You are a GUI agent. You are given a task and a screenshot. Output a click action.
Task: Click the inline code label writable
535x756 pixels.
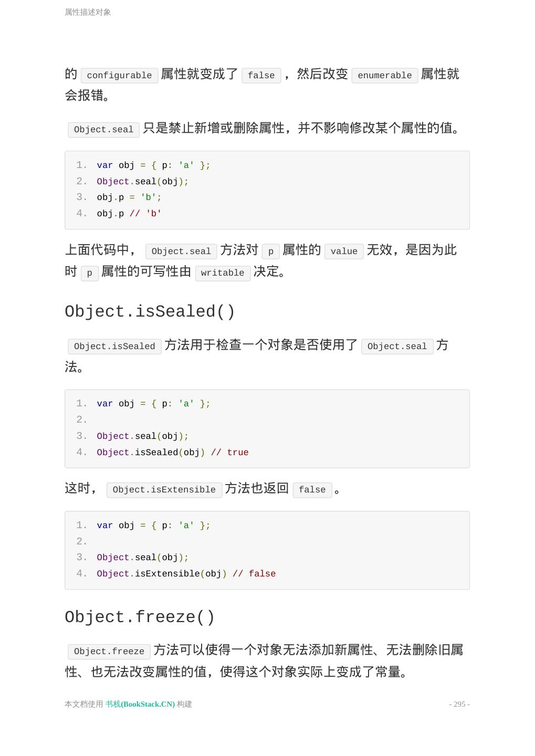point(223,273)
